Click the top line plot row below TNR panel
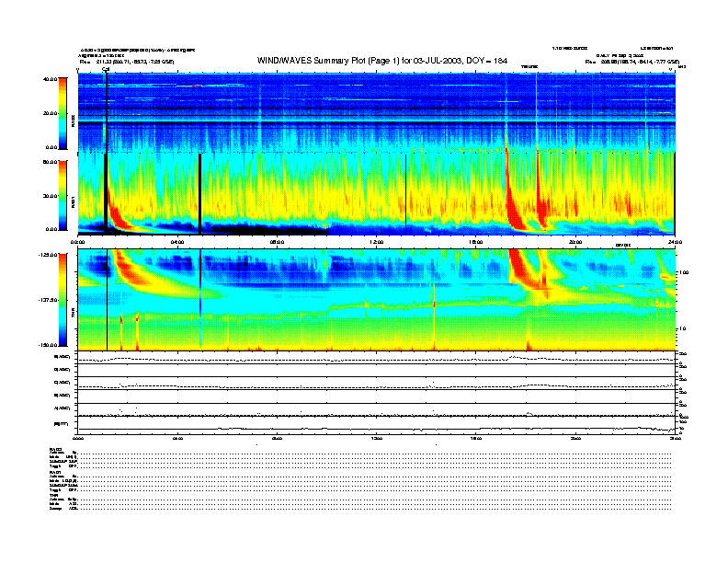728x563 pixels. [x=375, y=357]
